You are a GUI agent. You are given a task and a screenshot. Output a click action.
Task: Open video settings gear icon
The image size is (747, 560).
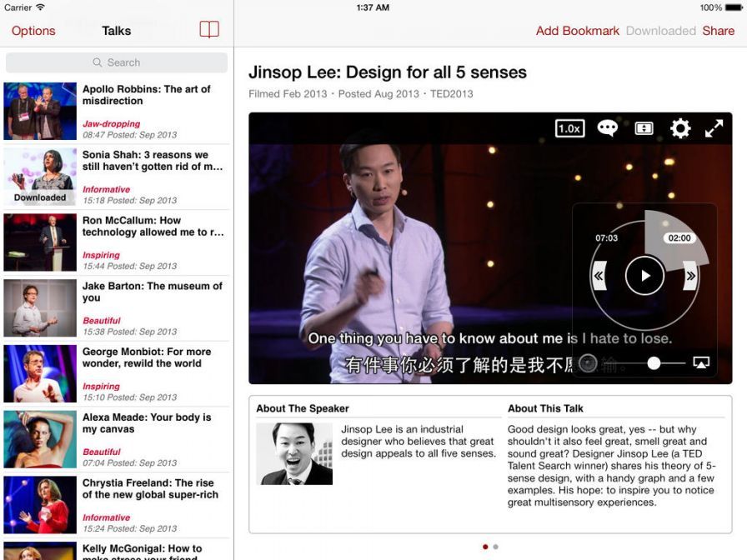pos(680,128)
